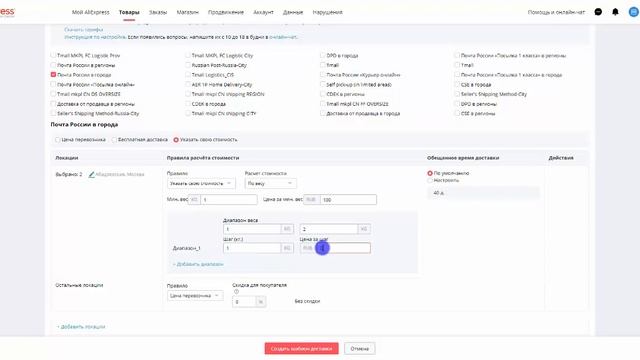Check Seller's Shipping Method-Russia-City
This screenshot has height=360, width=640.
tap(53, 113)
